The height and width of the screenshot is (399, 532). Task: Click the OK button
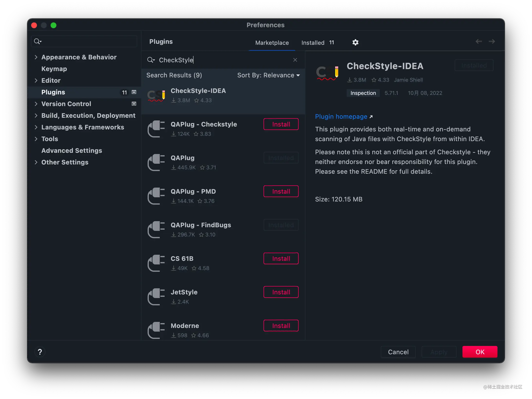point(480,352)
